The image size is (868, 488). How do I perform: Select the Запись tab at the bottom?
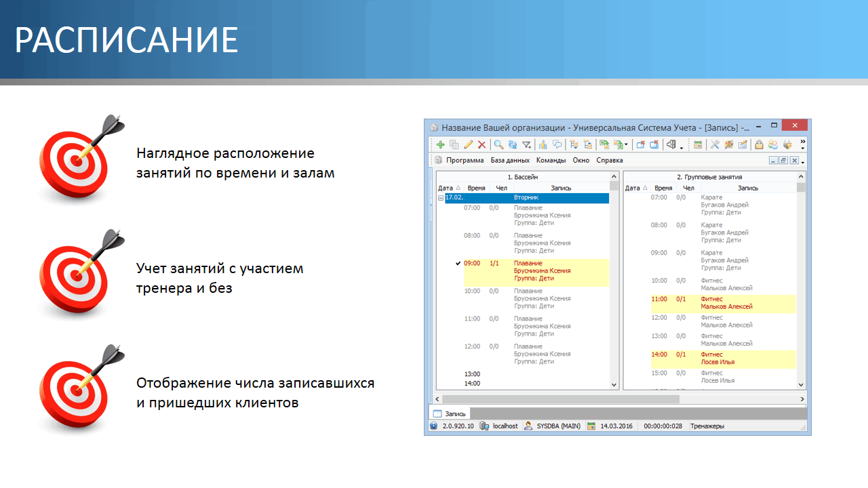(x=448, y=413)
